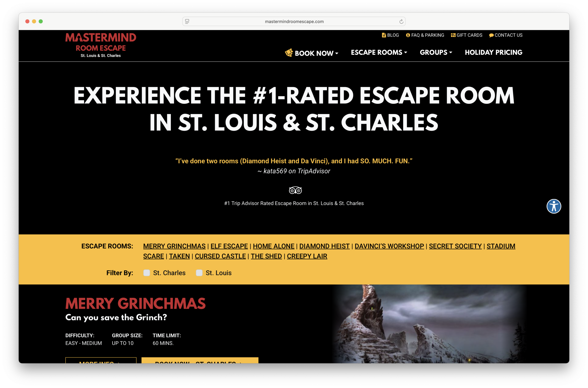Screen dimensions: 588x388
Task: Enable the St. Charles filter checkbox
Action: point(147,273)
